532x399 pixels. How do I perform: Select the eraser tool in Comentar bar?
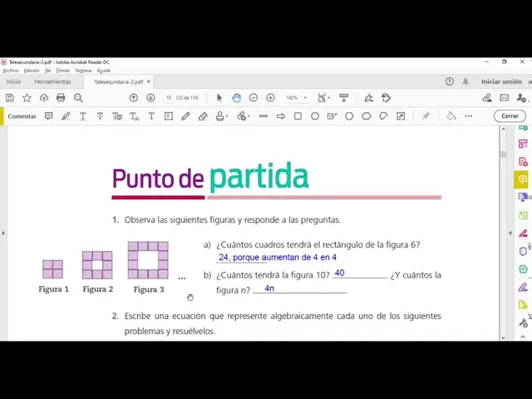click(203, 116)
